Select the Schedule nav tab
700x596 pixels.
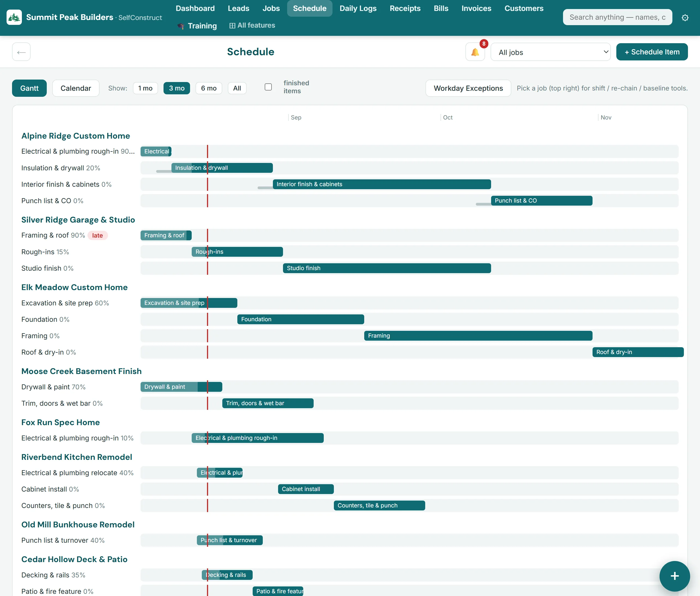pos(310,8)
